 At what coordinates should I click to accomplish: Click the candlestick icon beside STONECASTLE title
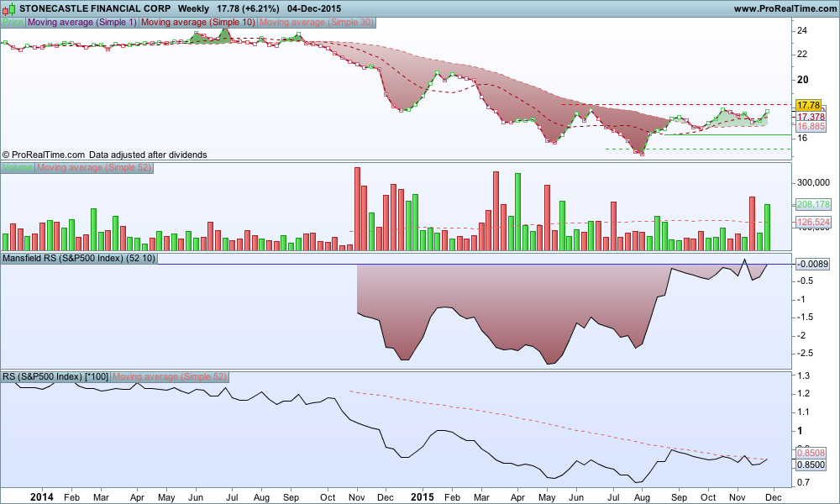pos(8,8)
